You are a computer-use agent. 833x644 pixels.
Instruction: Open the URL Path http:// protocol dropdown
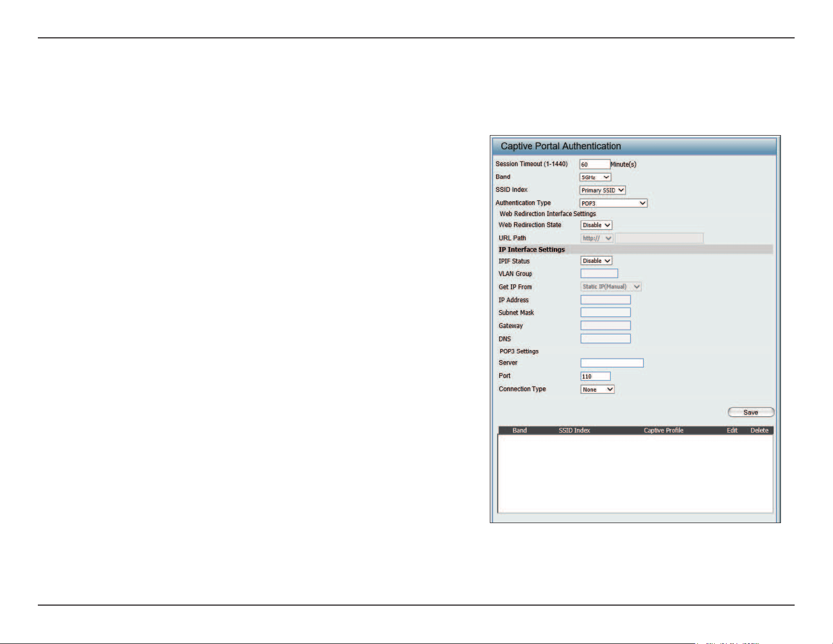click(597, 238)
